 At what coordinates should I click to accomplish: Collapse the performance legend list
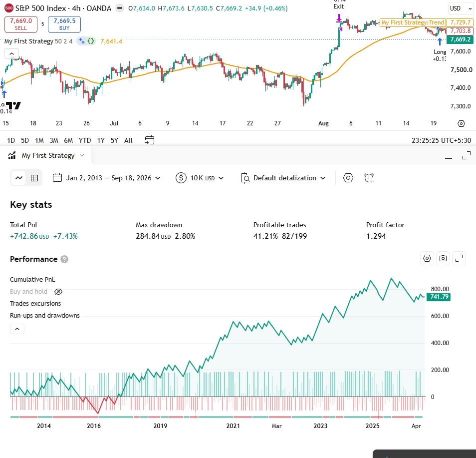17,329
